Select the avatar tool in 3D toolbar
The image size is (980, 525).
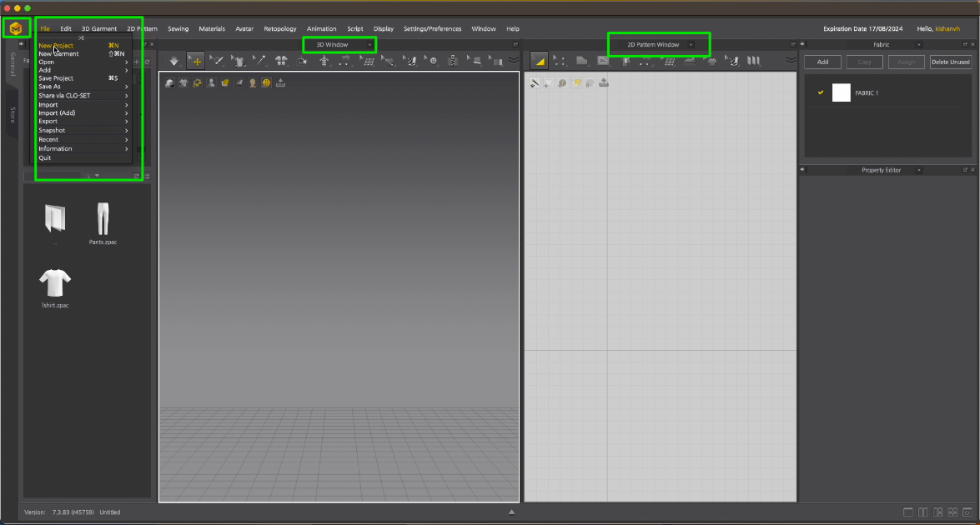point(324,61)
